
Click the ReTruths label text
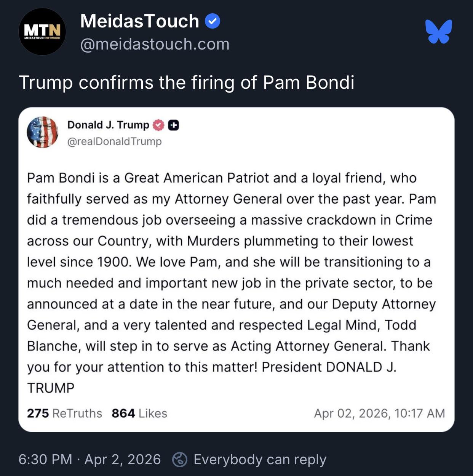coord(77,413)
